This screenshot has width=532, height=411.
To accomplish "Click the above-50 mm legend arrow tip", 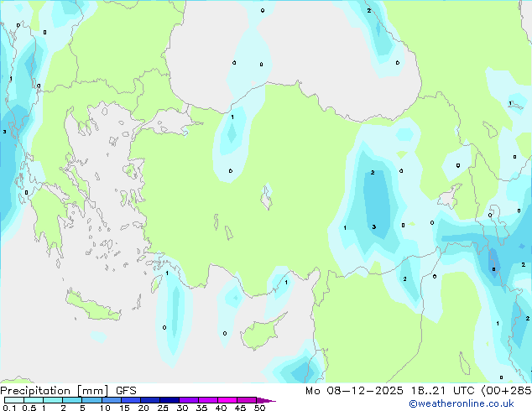I will point(266,400).
